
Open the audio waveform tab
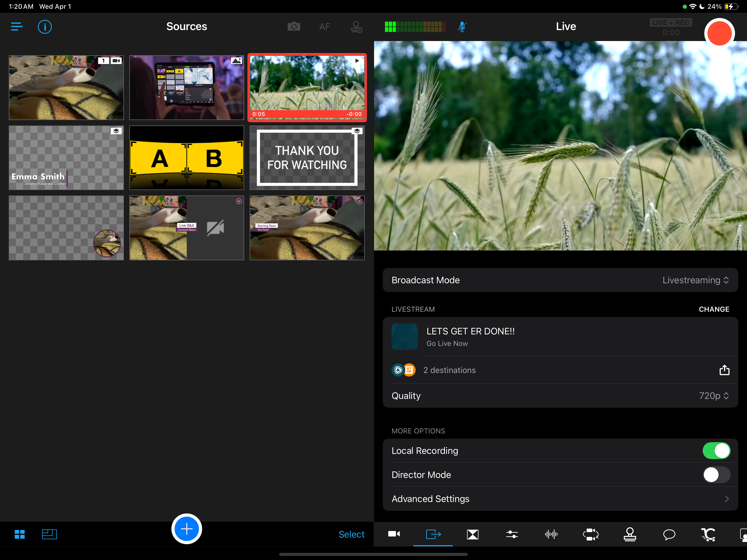[x=551, y=534]
